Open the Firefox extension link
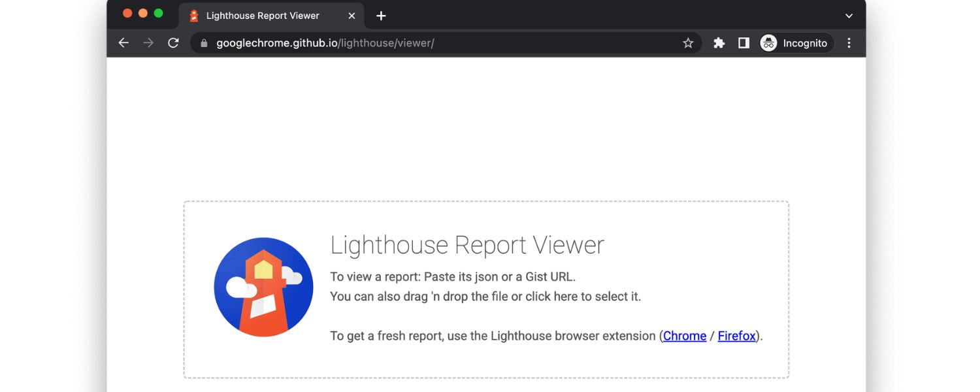This screenshot has width=980, height=392. click(x=736, y=335)
